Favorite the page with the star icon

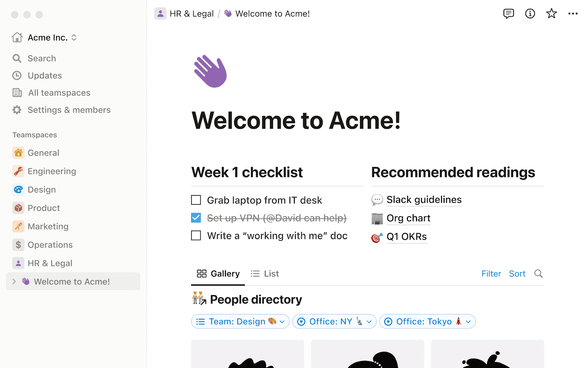(551, 14)
